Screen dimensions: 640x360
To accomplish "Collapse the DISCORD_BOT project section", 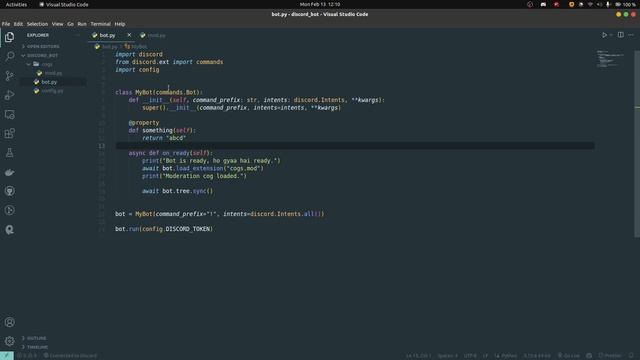I will pyautogui.click(x=53, y=56).
